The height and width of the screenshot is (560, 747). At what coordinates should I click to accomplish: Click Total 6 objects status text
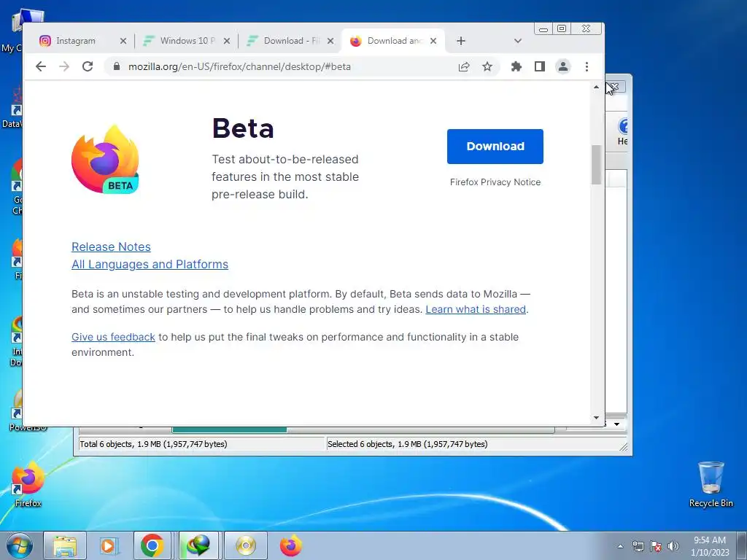[x=153, y=444]
